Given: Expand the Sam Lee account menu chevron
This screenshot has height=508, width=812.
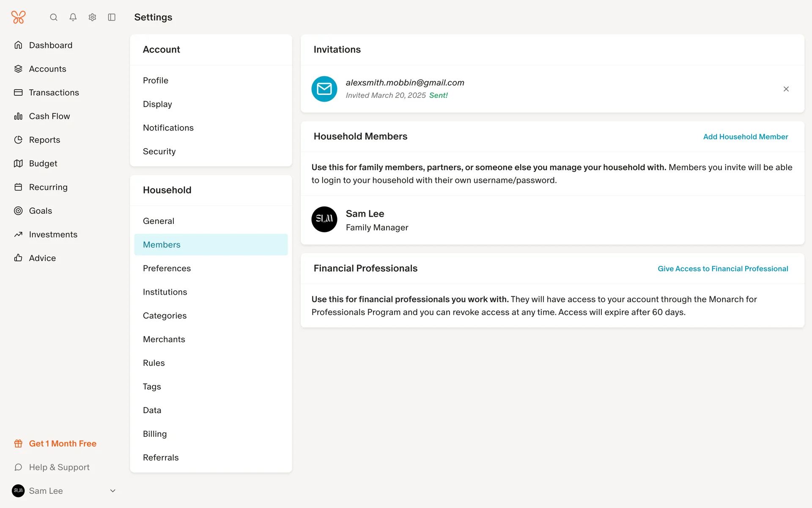Looking at the screenshot, I should coord(112,491).
